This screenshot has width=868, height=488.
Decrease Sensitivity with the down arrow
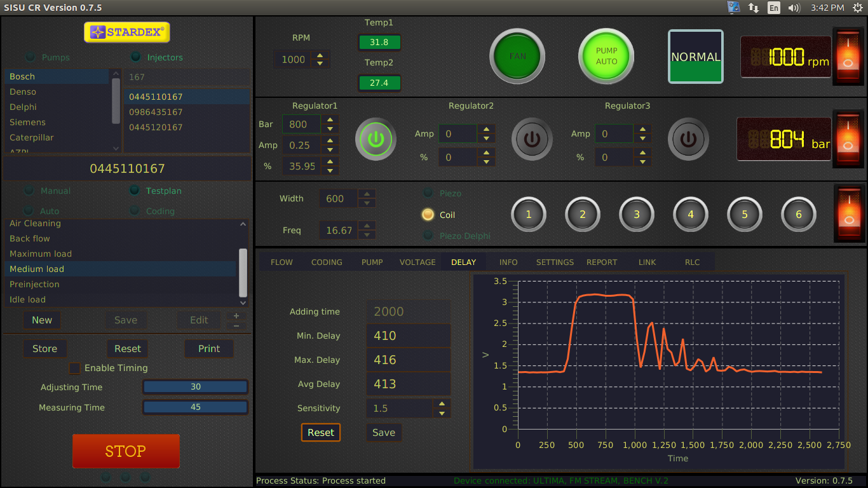click(442, 413)
